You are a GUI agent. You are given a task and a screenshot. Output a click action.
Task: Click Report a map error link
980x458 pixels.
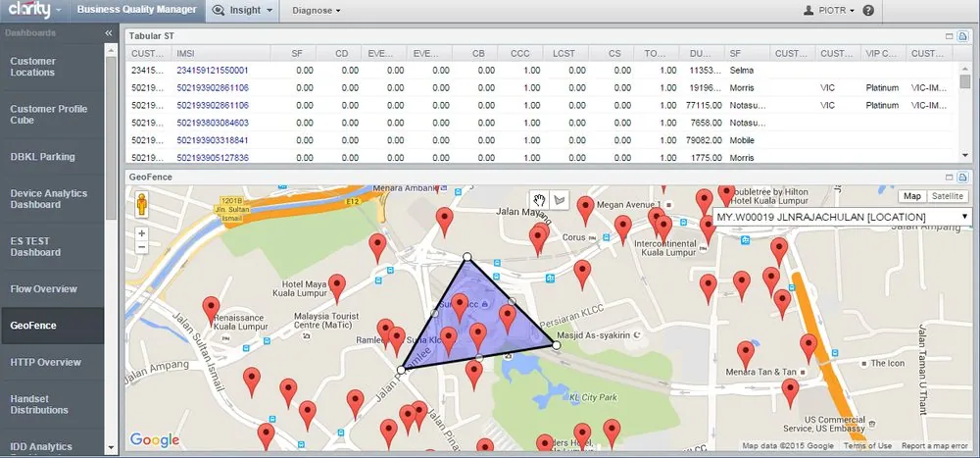934,446
